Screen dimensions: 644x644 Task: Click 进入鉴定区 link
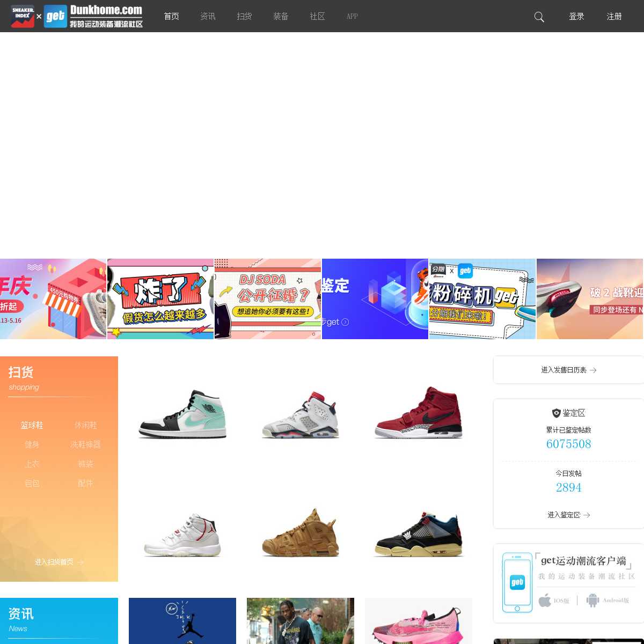pyautogui.click(x=564, y=515)
